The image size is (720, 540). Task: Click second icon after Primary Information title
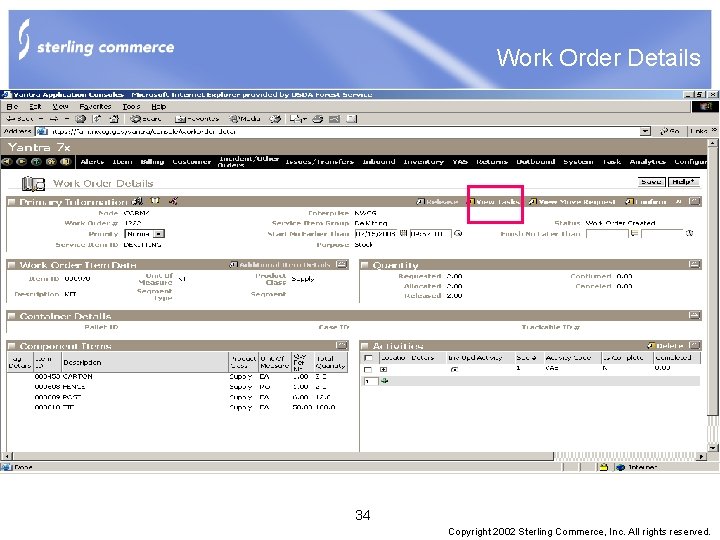pos(155,201)
